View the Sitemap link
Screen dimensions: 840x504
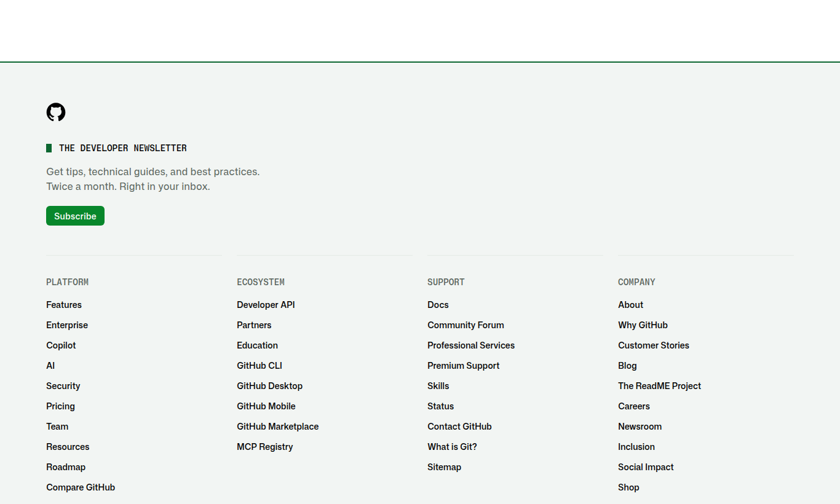point(444,467)
